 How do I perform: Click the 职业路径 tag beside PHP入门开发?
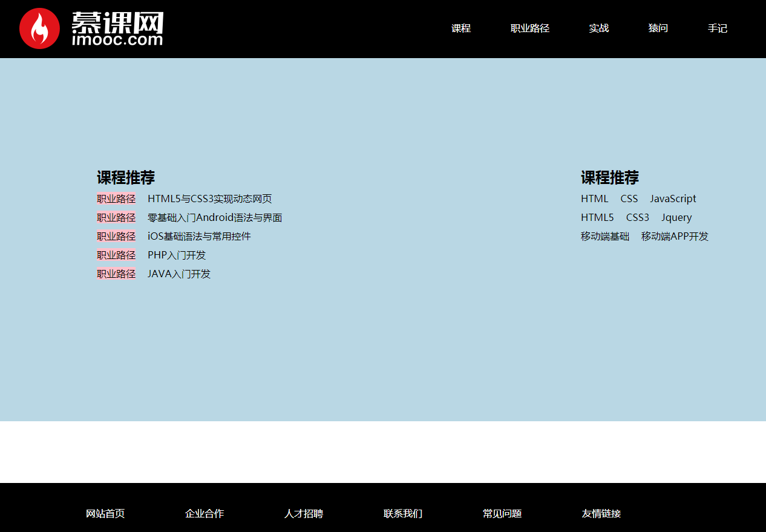pyautogui.click(x=116, y=255)
